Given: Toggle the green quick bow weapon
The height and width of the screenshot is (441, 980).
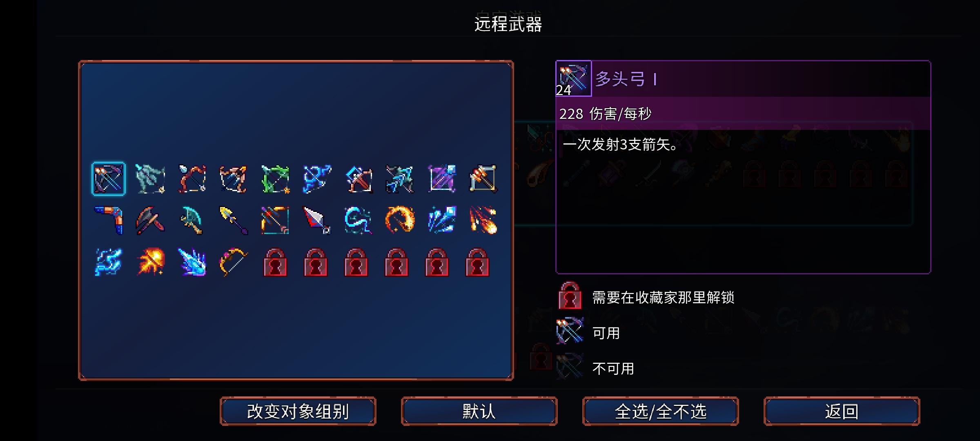Looking at the screenshot, I should pos(275,179).
